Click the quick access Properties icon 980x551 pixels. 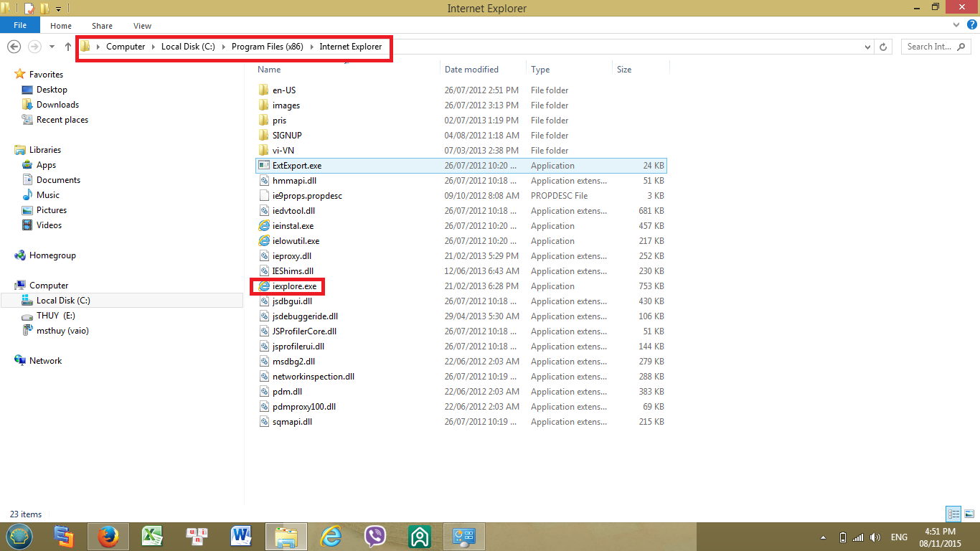(x=29, y=9)
